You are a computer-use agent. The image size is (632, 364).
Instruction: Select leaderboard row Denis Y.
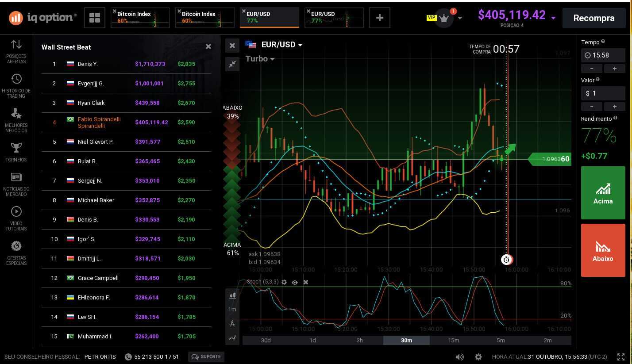click(126, 64)
